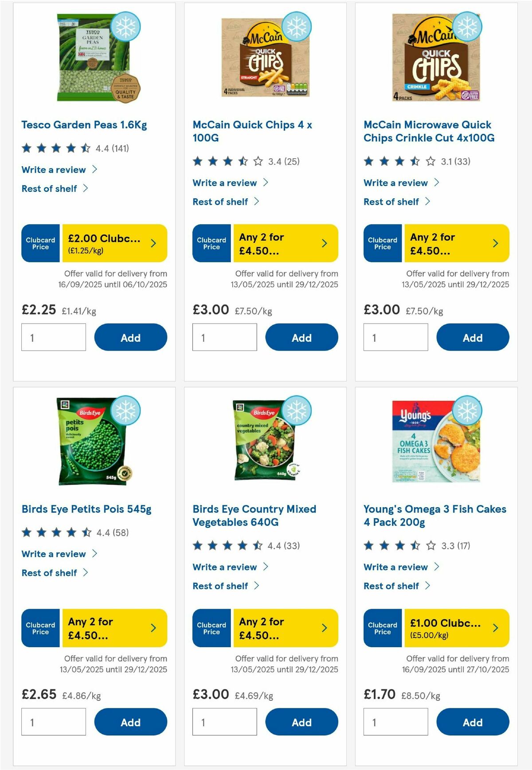532x770 pixels.
Task: Click the quantity field for Birds Eye Petits Pois
Action: point(53,722)
